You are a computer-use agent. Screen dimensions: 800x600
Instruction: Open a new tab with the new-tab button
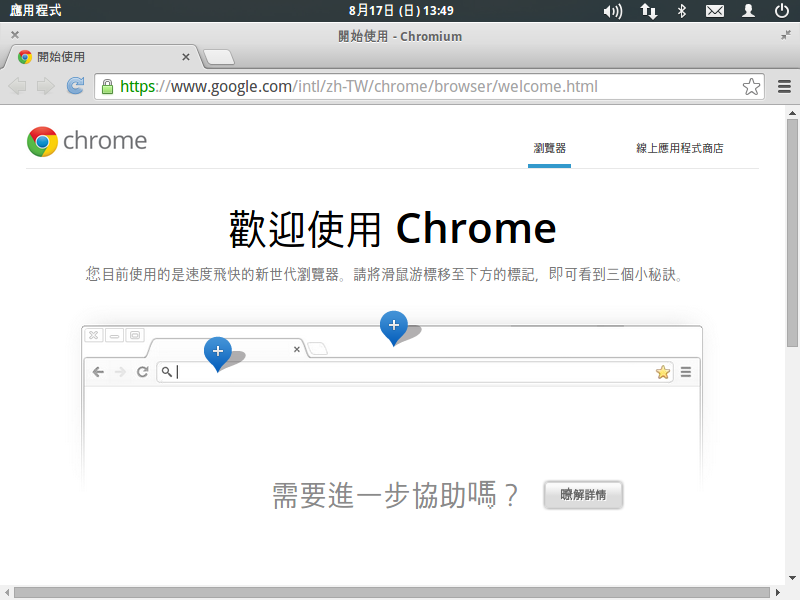click(x=219, y=57)
